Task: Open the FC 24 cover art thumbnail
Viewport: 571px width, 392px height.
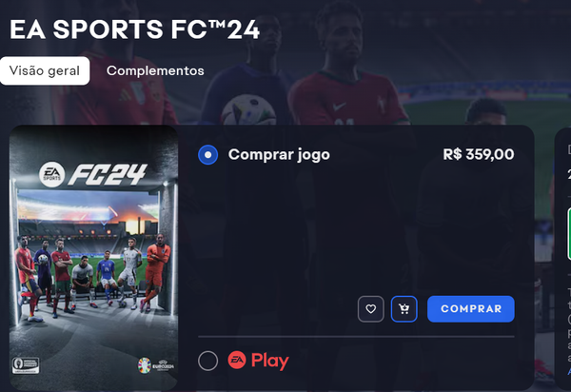Action: click(x=93, y=258)
